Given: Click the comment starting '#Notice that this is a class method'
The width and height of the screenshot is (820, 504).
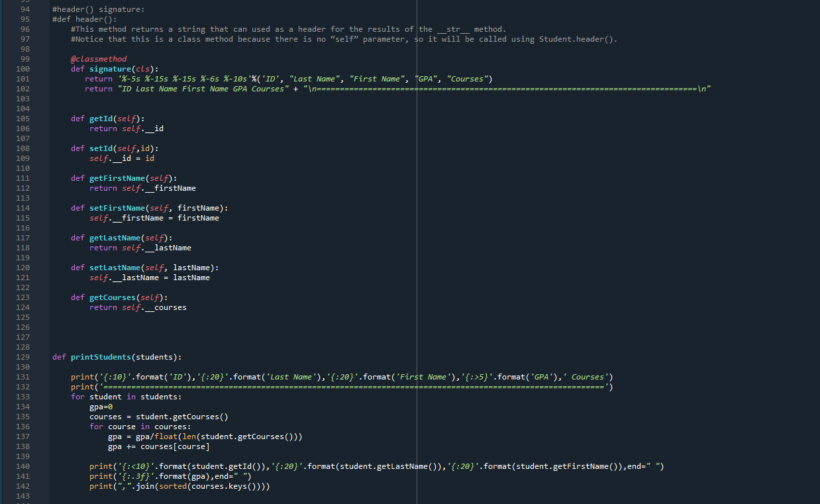Looking at the screenshot, I should pyautogui.click(x=344, y=39).
